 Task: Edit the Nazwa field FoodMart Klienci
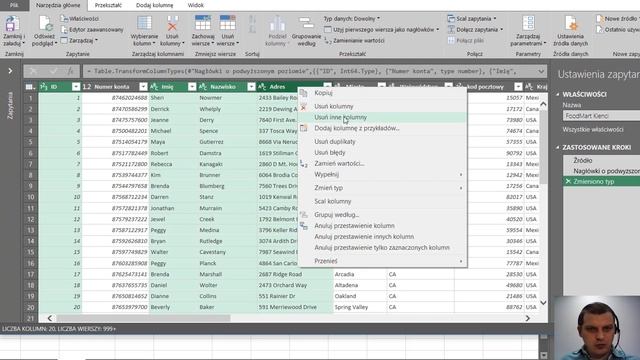pos(601,116)
